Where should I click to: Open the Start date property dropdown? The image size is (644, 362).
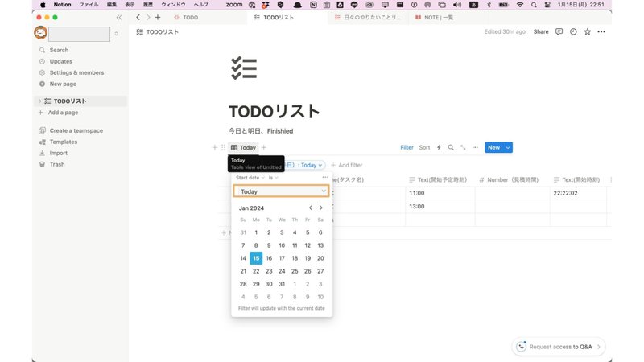click(250, 178)
